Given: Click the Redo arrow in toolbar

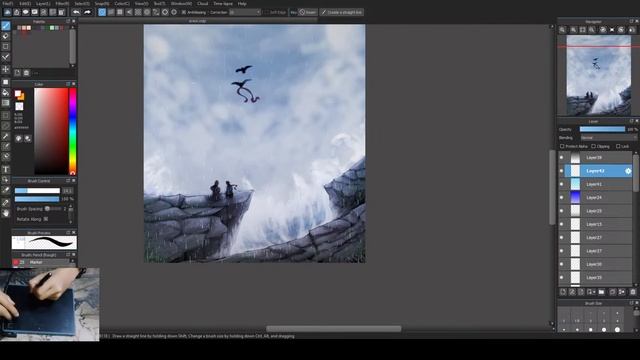Looking at the screenshot, I should [x=87, y=12].
